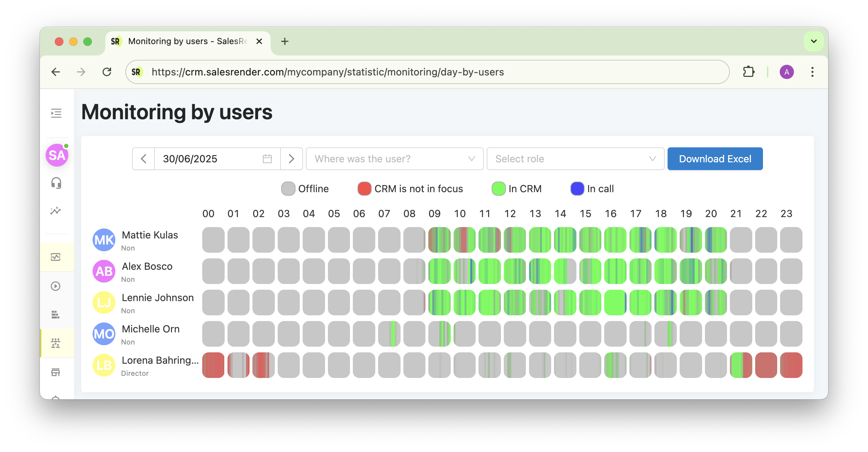
Task: Open the monitoring pulse icon in sidebar
Action: pyautogui.click(x=56, y=257)
